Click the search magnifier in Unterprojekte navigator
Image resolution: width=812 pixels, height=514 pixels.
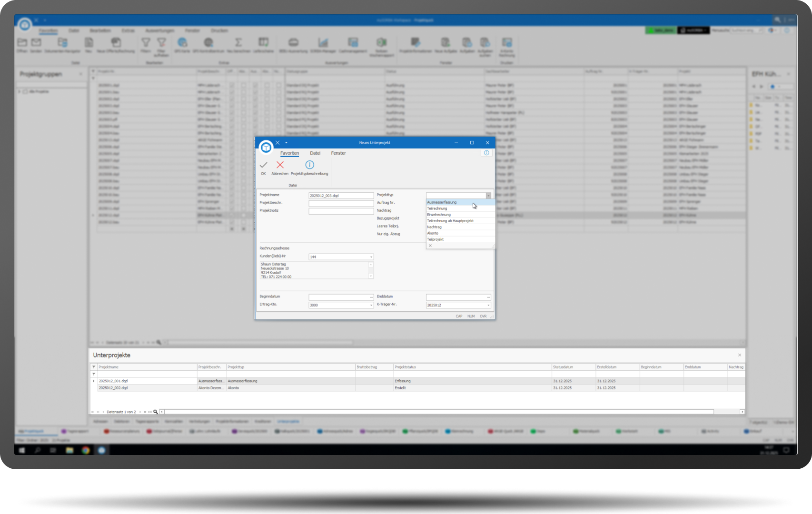coord(156,412)
